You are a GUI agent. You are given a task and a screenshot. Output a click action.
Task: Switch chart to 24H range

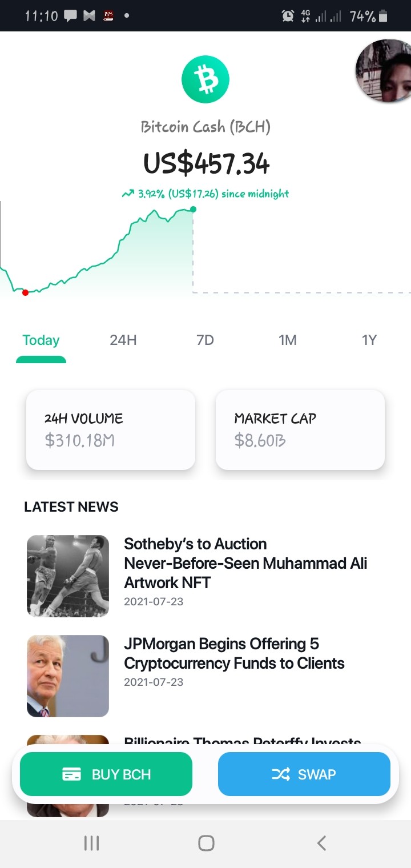click(x=123, y=340)
